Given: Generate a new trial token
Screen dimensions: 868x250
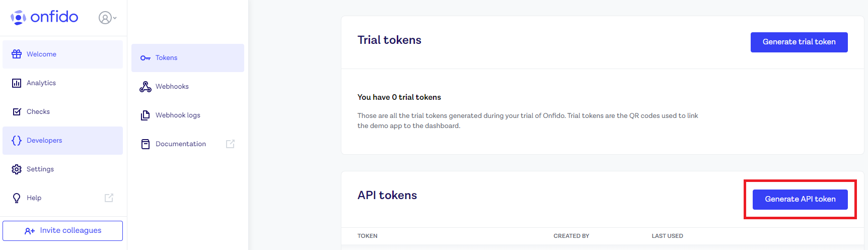Looking at the screenshot, I should pos(799,42).
